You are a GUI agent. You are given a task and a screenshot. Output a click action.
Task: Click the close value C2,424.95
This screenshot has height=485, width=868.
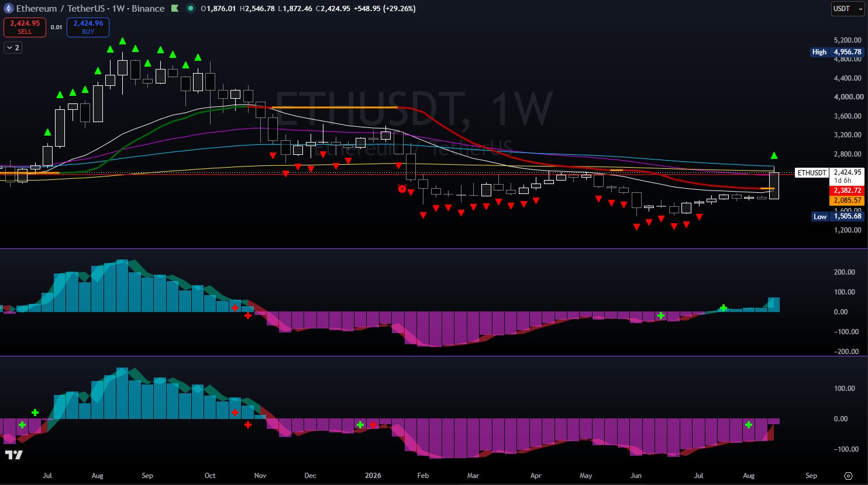(x=333, y=9)
